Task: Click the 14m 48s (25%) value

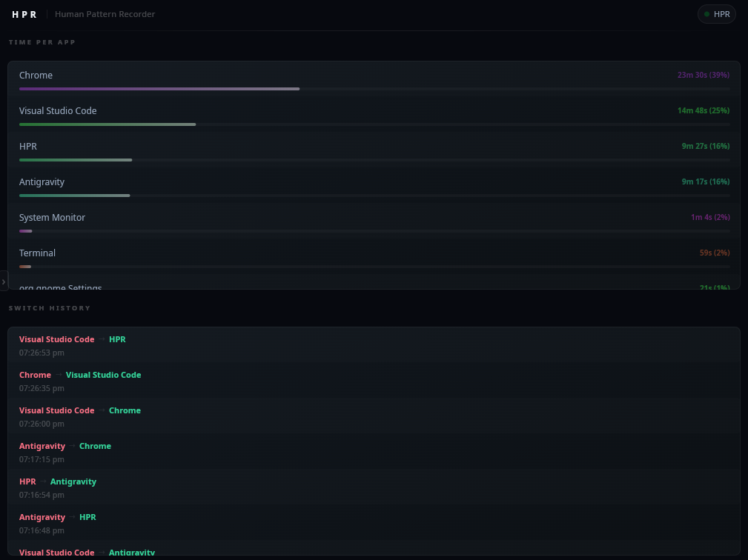Action: pyautogui.click(x=704, y=110)
